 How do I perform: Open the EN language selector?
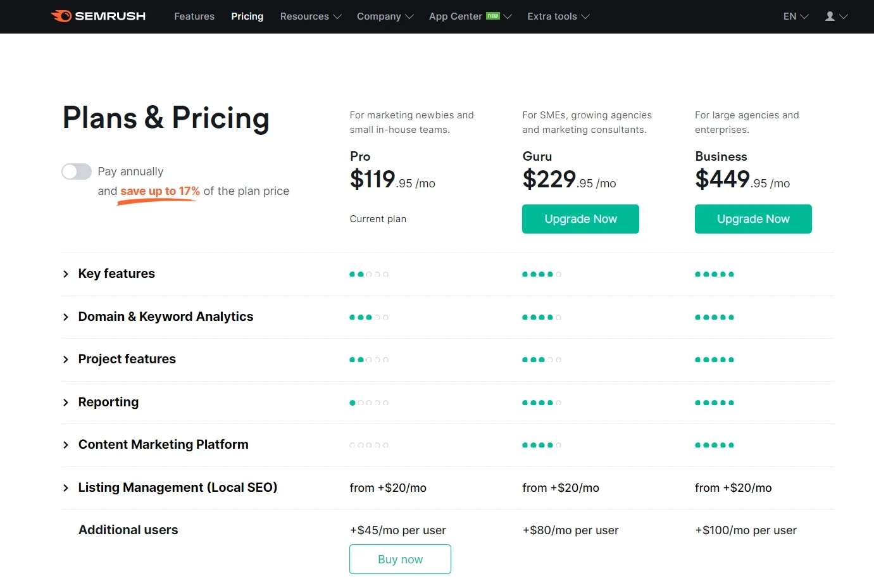pyautogui.click(x=794, y=16)
